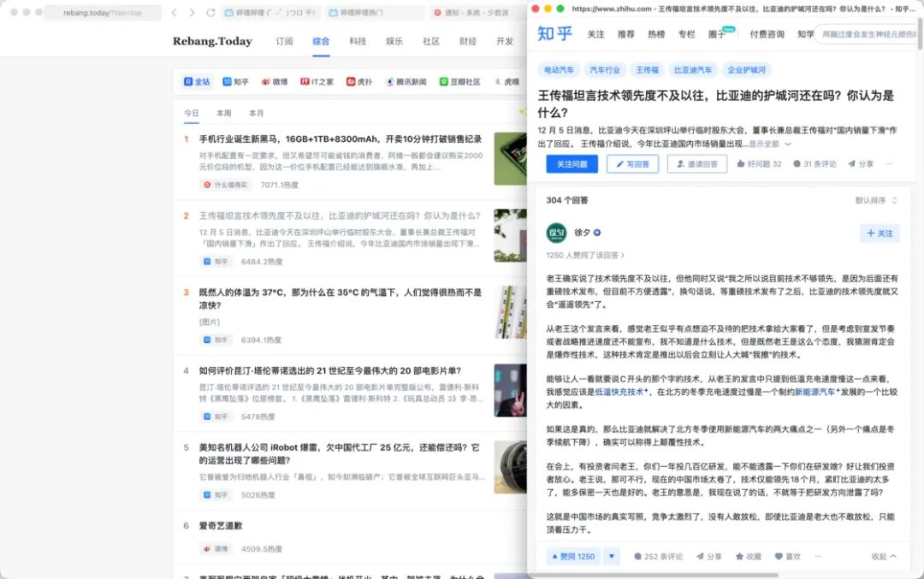Open robot vacuum thumbnail of item 5

point(510,467)
